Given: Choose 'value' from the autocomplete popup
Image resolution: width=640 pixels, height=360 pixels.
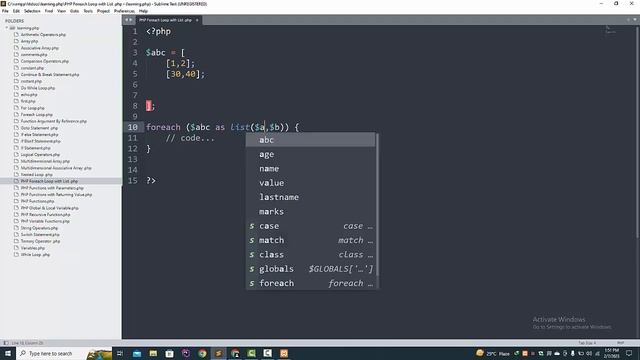Looking at the screenshot, I should coord(311,183).
